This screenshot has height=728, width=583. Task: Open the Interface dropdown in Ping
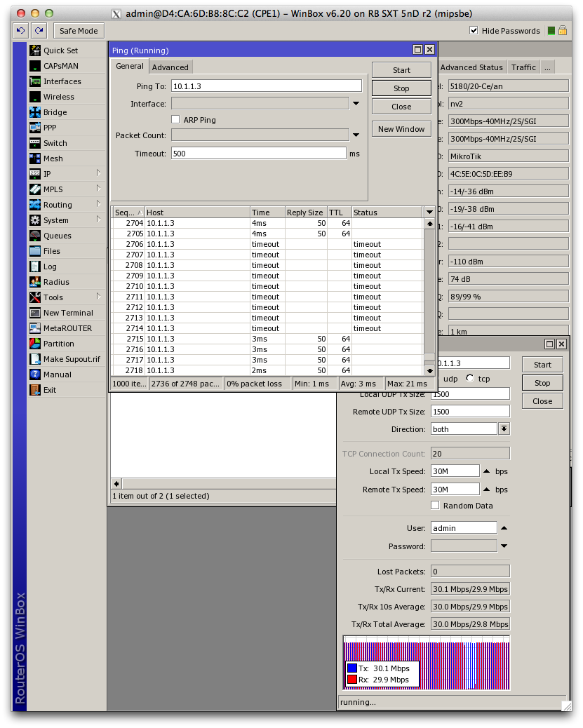pos(356,102)
